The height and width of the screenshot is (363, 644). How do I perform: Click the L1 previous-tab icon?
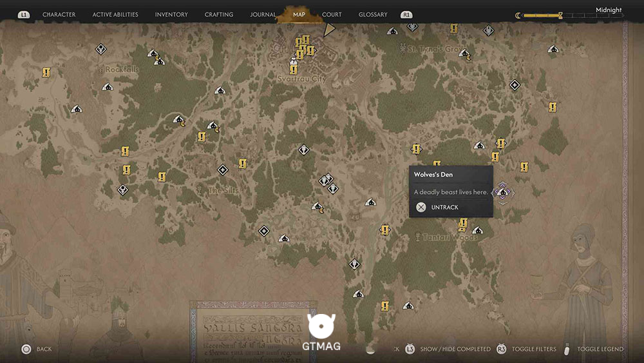(24, 15)
